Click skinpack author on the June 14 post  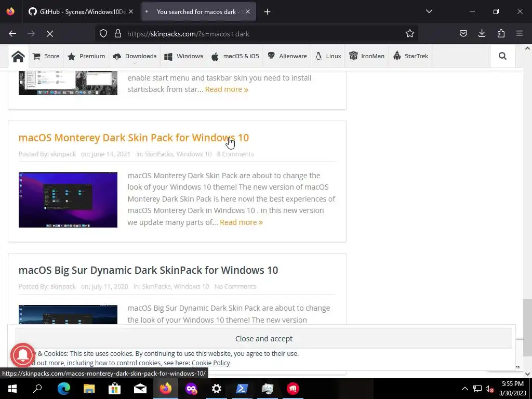point(63,154)
